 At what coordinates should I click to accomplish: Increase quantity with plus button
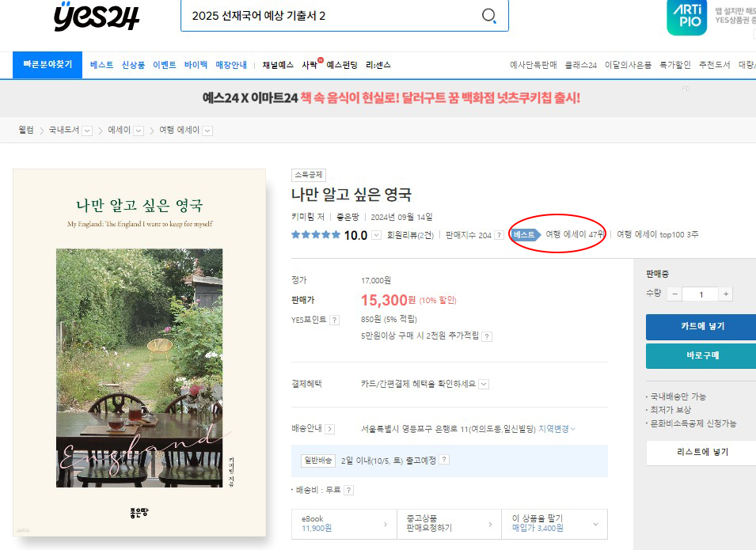tap(726, 294)
